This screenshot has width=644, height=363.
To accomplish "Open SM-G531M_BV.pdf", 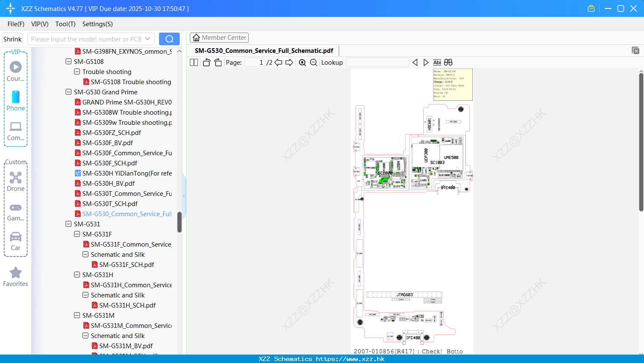I will [x=122, y=346].
